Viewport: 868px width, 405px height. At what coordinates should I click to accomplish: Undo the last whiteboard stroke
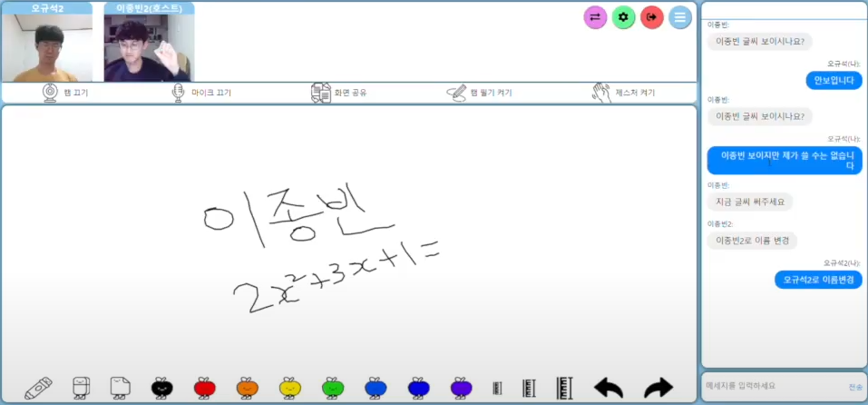[609, 388]
